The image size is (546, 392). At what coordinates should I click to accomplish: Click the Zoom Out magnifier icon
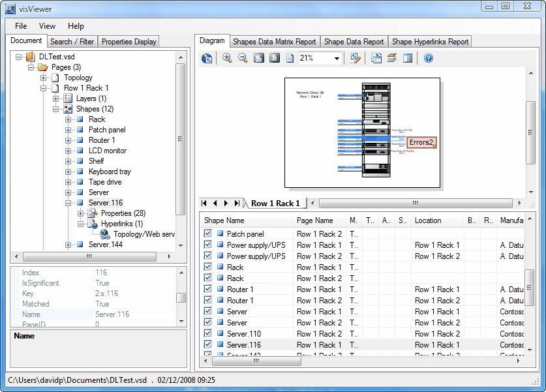coord(243,58)
